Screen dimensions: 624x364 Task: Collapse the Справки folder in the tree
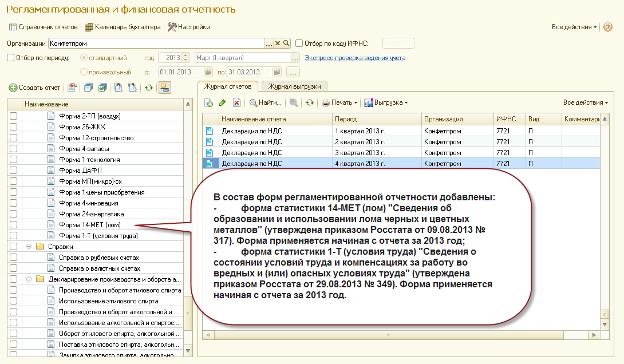tap(29, 247)
